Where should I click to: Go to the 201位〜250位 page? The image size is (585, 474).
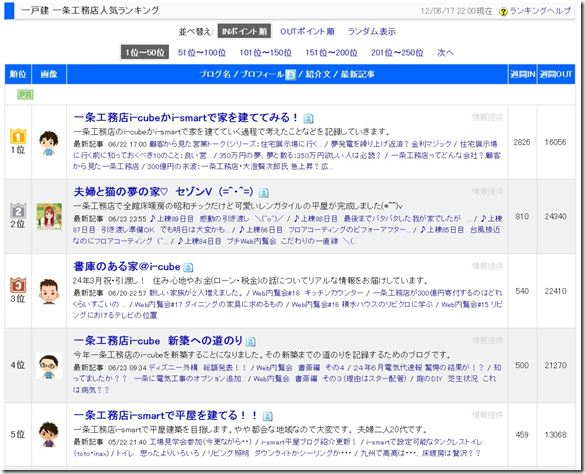click(397, 53)
